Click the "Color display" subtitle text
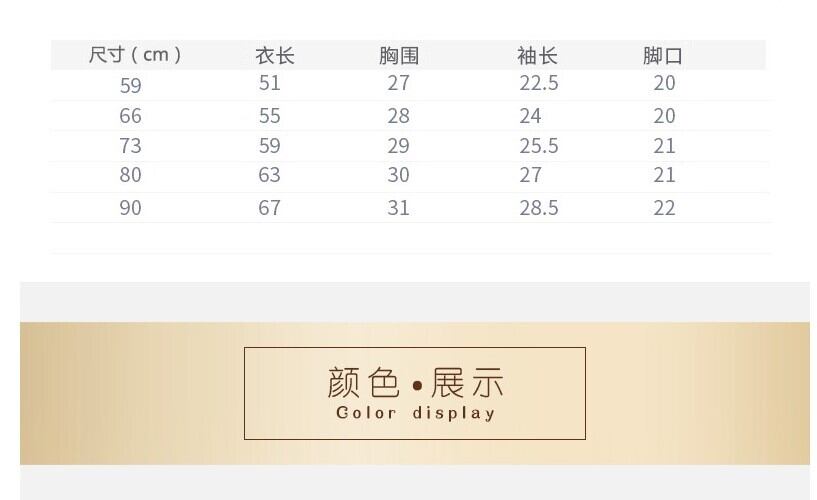 415,413
